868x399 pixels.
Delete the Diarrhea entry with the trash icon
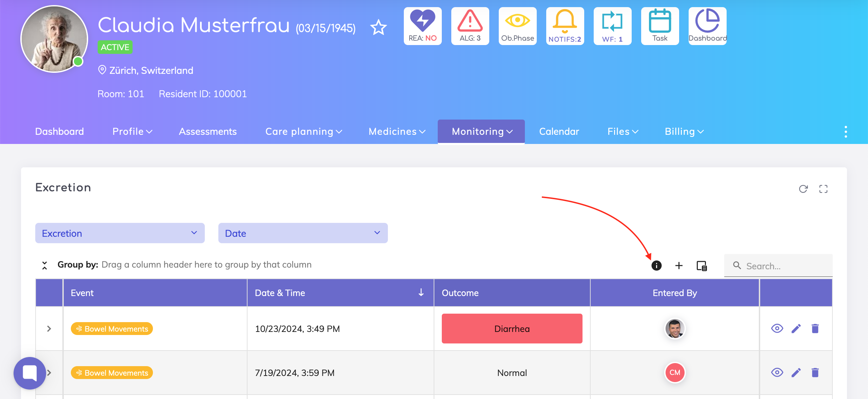(x=815, y=329)
